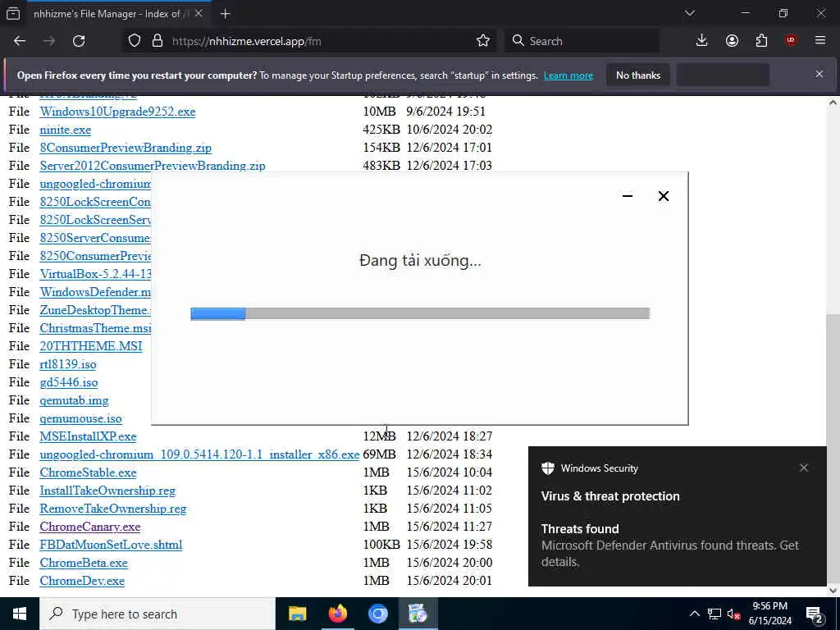Image resolution: width=840 pixels, height=630 pixels.
Task: Open the Windows Start menu
Action: coord(20,614)
